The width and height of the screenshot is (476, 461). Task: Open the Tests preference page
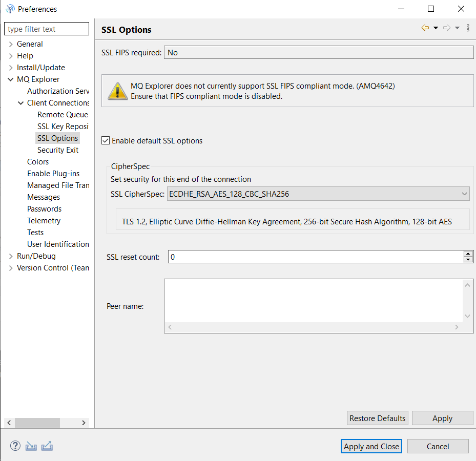pos(35,233)
